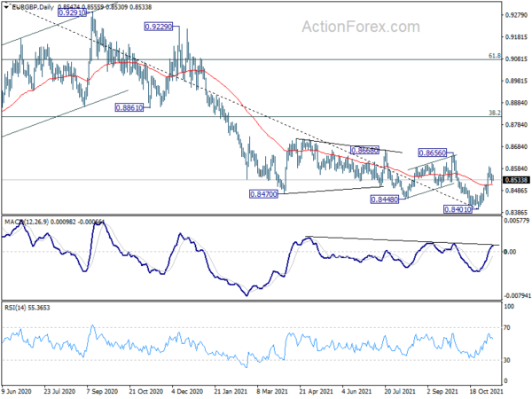Click the 0.88610 low price label

point(129,108)
